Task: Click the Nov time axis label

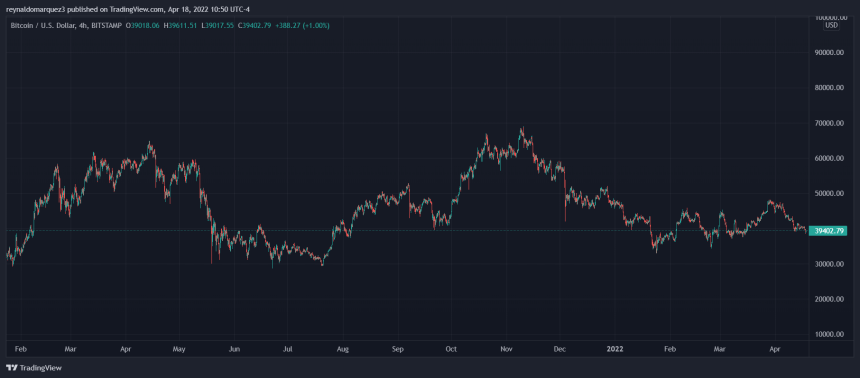Action: tap(506, 348)
